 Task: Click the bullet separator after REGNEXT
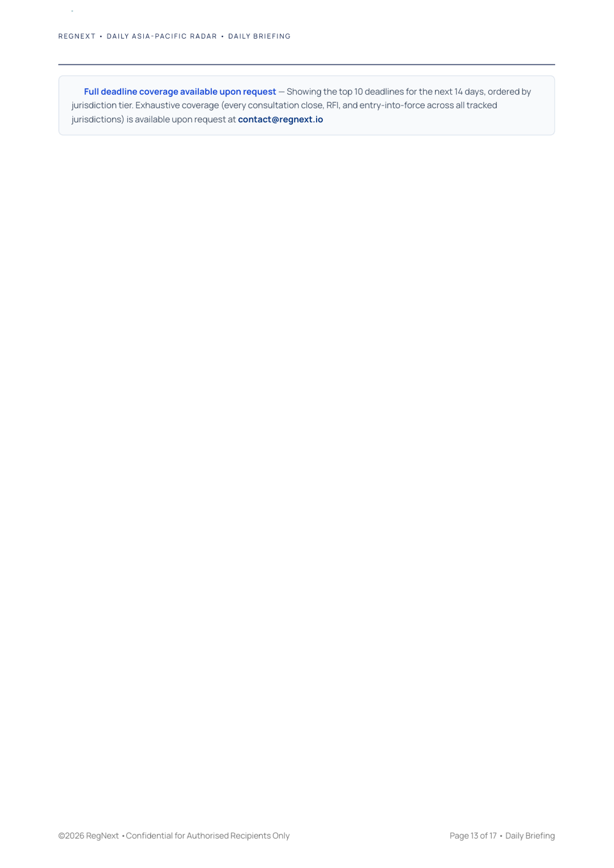tap(101, 36)
